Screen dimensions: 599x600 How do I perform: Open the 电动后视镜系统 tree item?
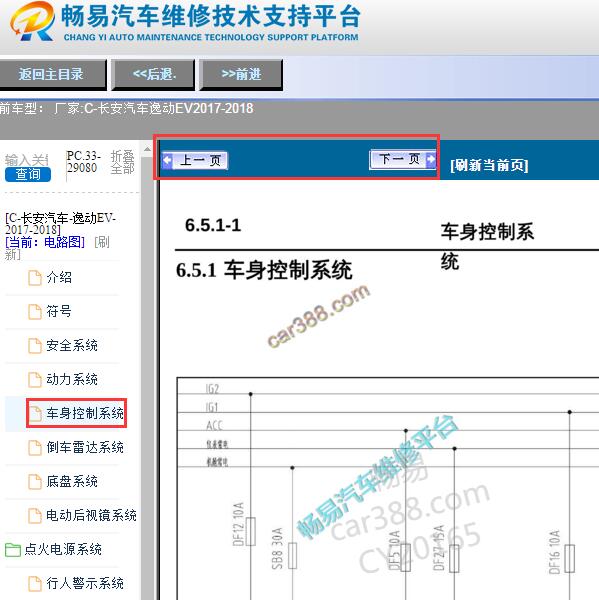91,515
